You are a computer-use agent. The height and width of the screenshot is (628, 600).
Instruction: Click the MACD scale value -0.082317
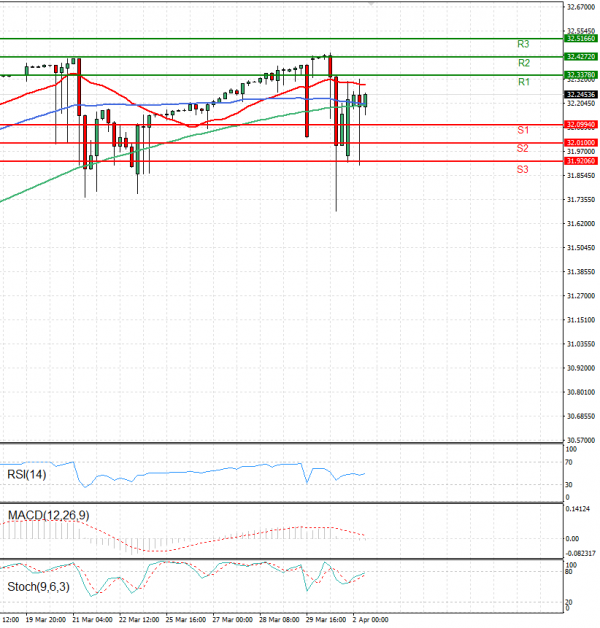[580, 554]
